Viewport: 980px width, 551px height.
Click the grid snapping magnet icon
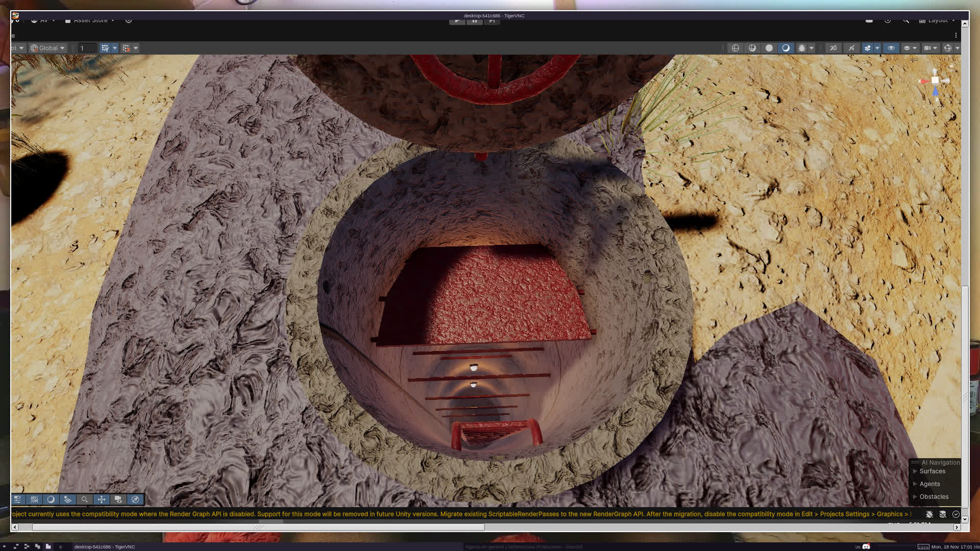pyautogui.click(x=126, y=48)
